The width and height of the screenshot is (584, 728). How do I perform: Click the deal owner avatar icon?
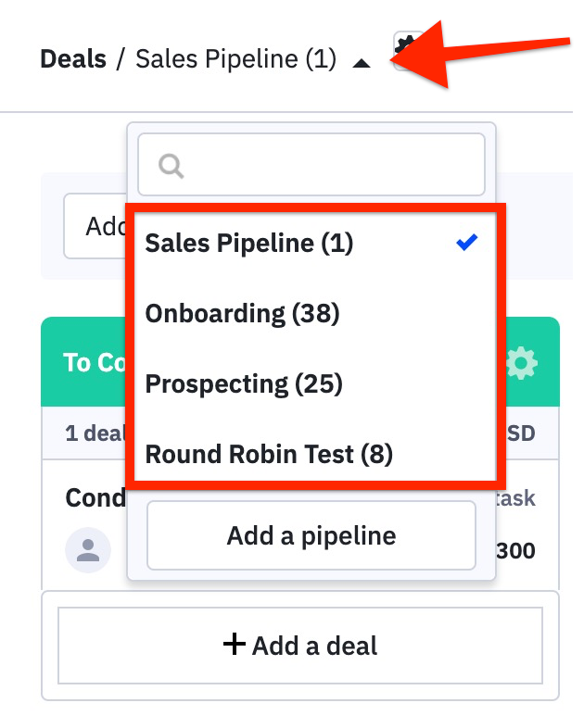88,550
